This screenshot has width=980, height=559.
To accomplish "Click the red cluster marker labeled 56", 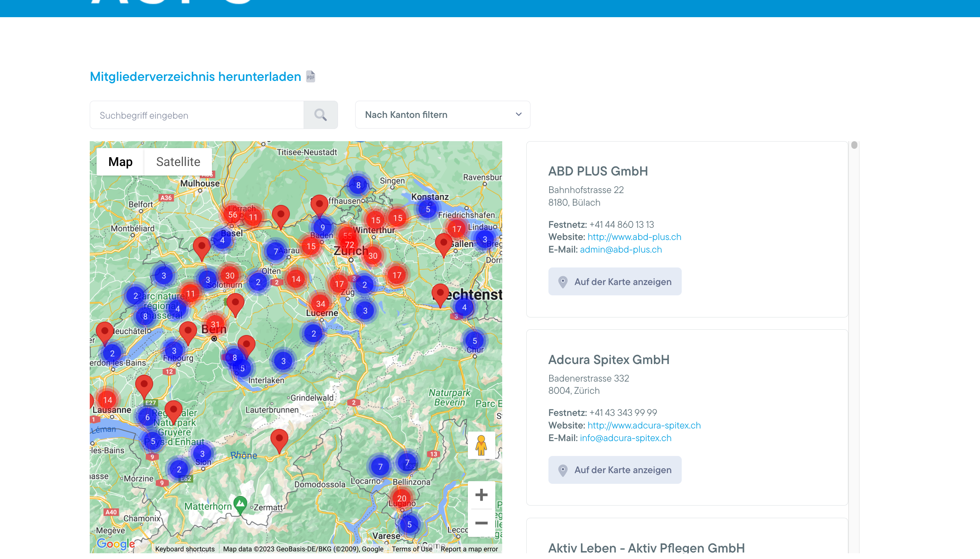I will tap(233, 214).
